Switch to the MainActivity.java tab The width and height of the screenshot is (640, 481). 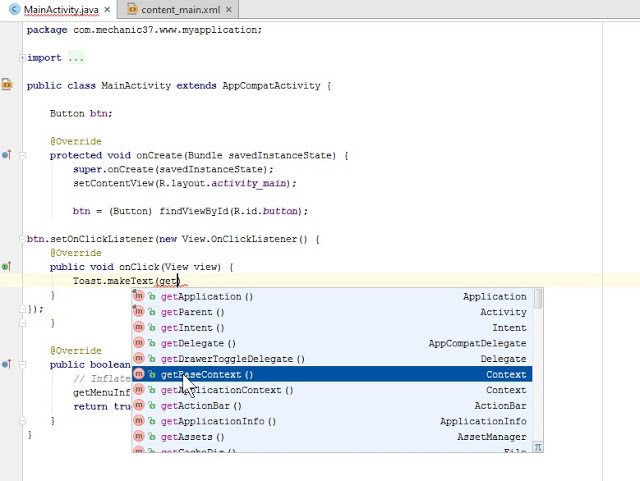tap(61, 9)
